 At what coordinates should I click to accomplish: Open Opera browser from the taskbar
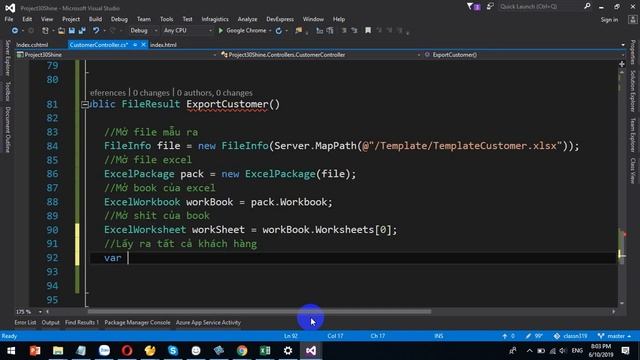click(127, 351)
